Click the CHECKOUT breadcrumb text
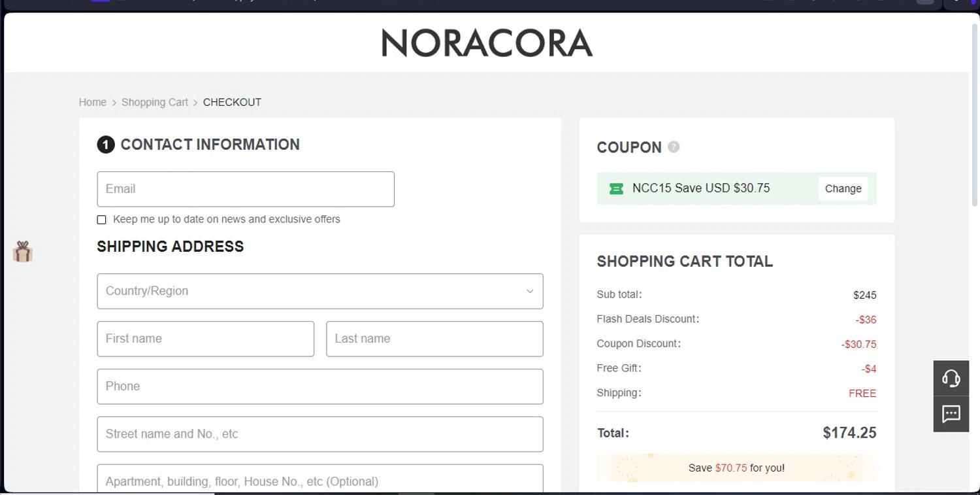980x495 pixels. click(x=232, y=102)
